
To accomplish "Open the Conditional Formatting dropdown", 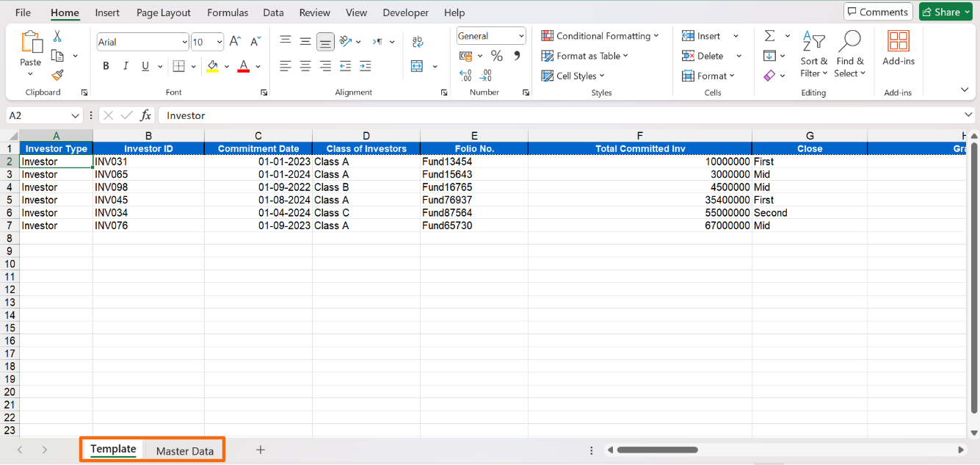I will 600,36.
